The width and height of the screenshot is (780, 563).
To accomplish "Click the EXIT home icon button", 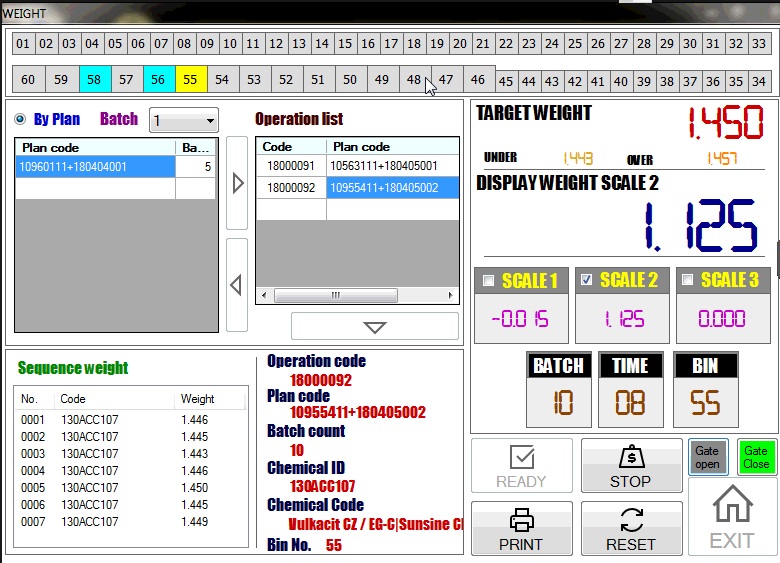I will coord(732,516).
